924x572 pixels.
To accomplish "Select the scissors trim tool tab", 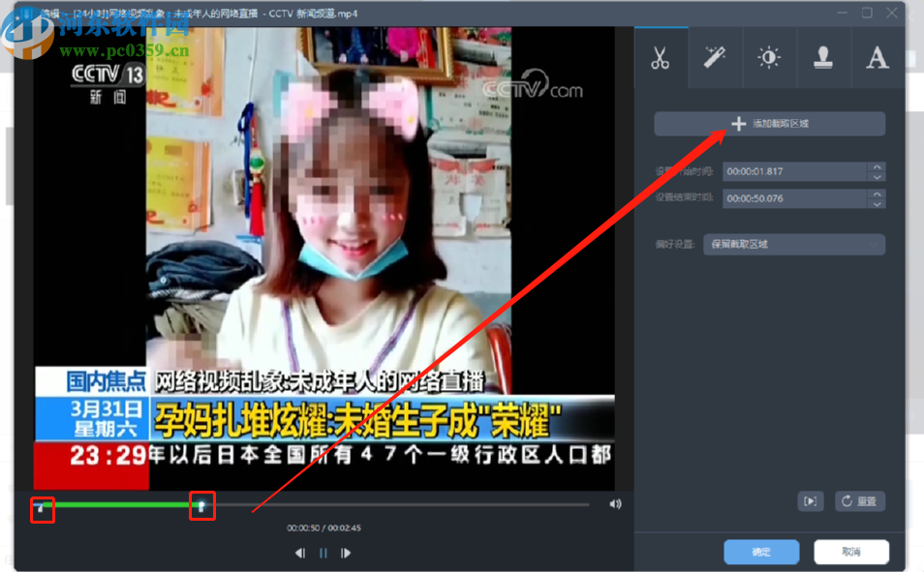I will pyautogui.click(x=661, y=58).
